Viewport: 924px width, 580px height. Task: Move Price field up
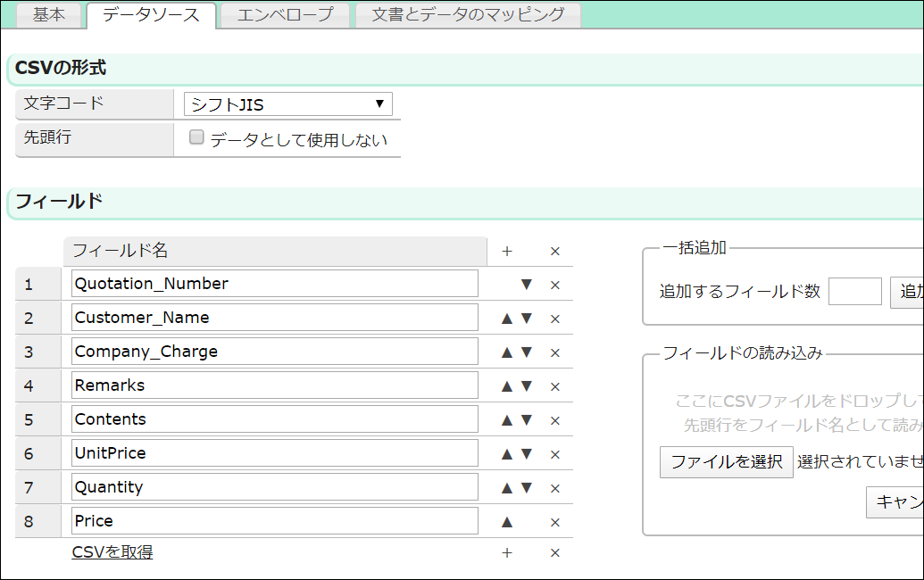pyautogui.click(x=507, y=522)
